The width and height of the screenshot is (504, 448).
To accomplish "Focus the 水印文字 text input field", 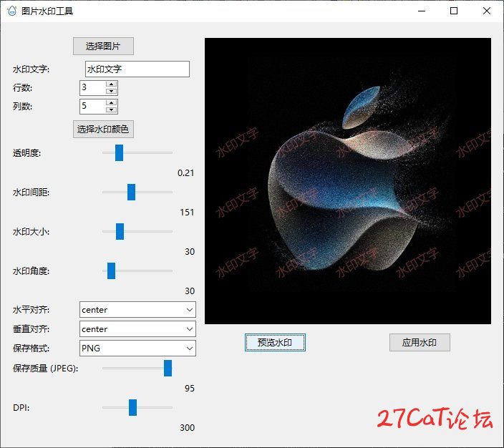I will [x=137, y=69].
